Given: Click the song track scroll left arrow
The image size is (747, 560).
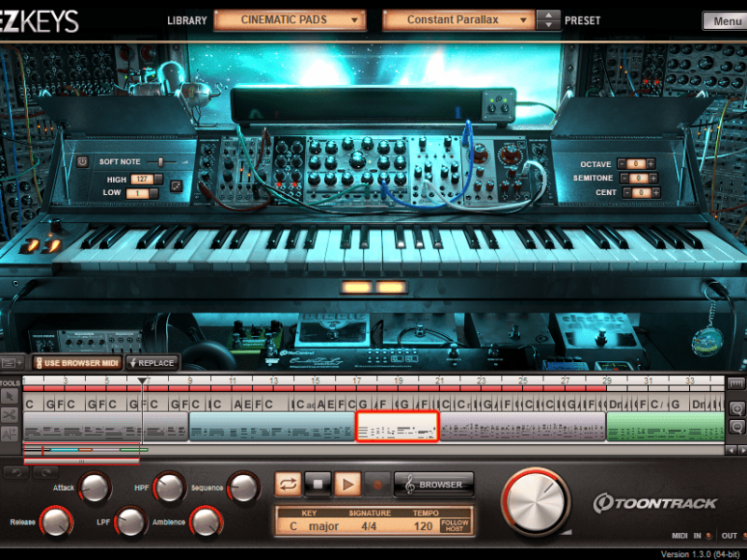Looking at the screenshot, I should pos(731,450).
